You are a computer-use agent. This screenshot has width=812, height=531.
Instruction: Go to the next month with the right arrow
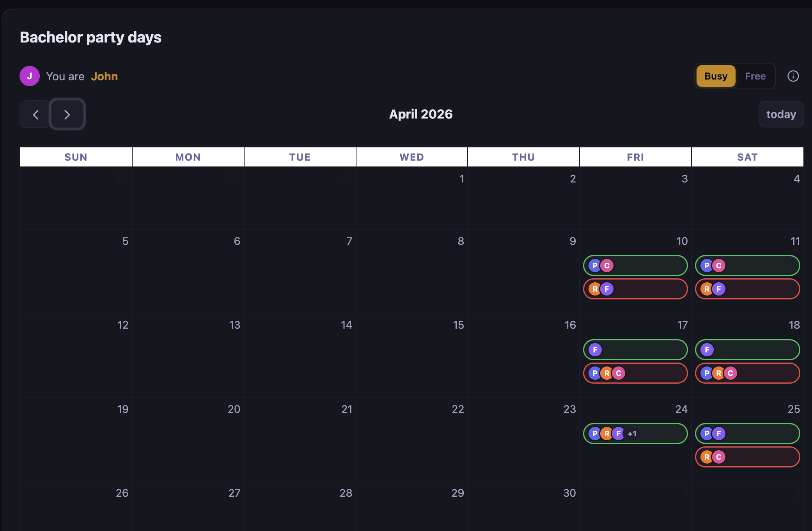point(67,115)
